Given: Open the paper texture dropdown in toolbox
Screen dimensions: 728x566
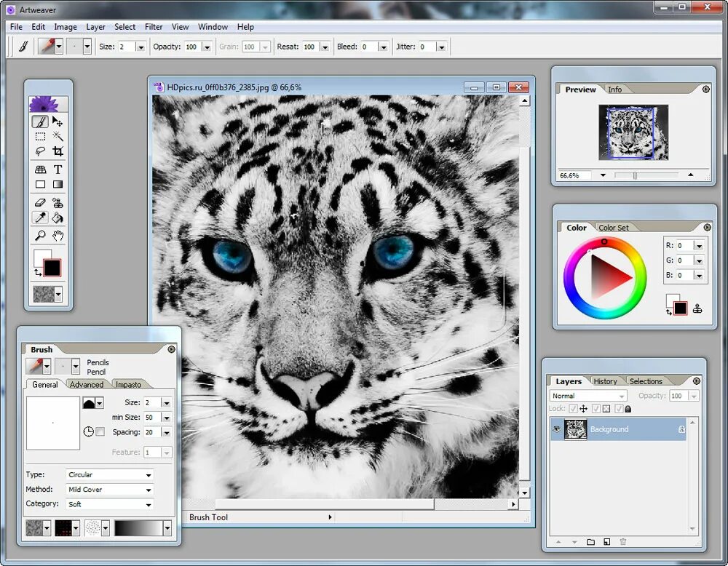Looking at the screenshot, I should coord(58,294).
